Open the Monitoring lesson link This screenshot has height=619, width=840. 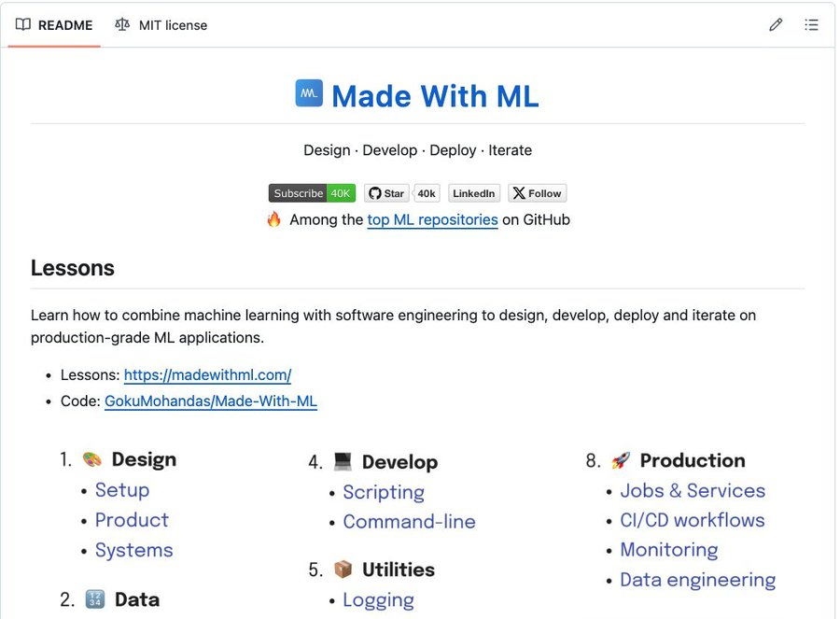point(669,550)
